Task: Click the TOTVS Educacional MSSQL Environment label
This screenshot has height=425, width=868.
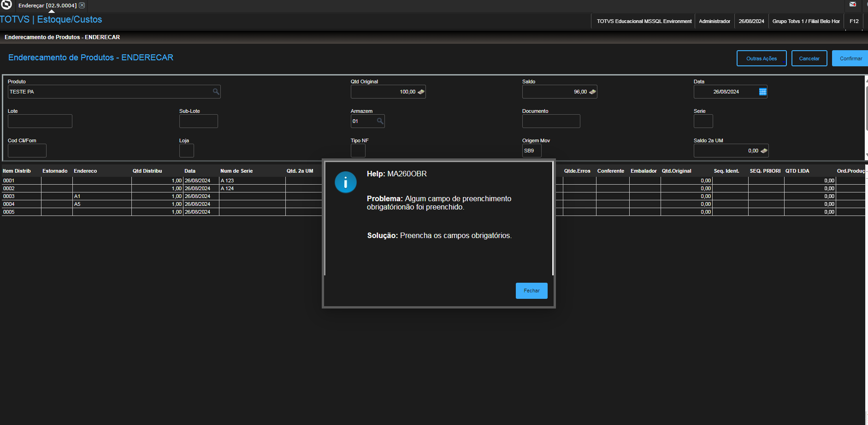Action: point(644,21)
